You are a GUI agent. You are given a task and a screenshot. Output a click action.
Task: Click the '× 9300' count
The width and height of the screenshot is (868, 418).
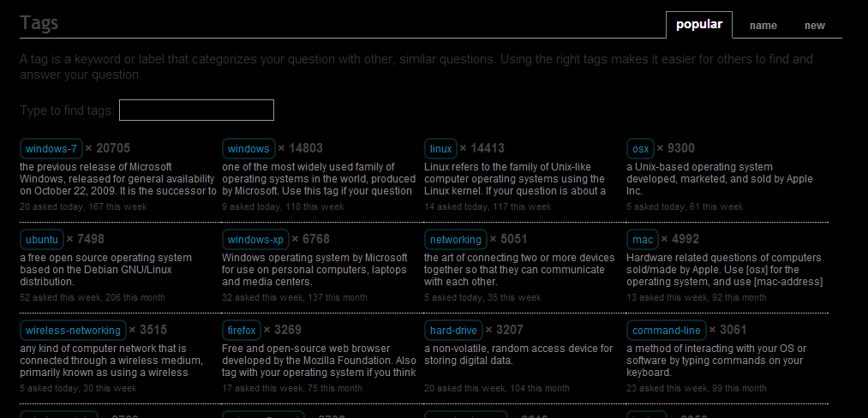point(676,148)
